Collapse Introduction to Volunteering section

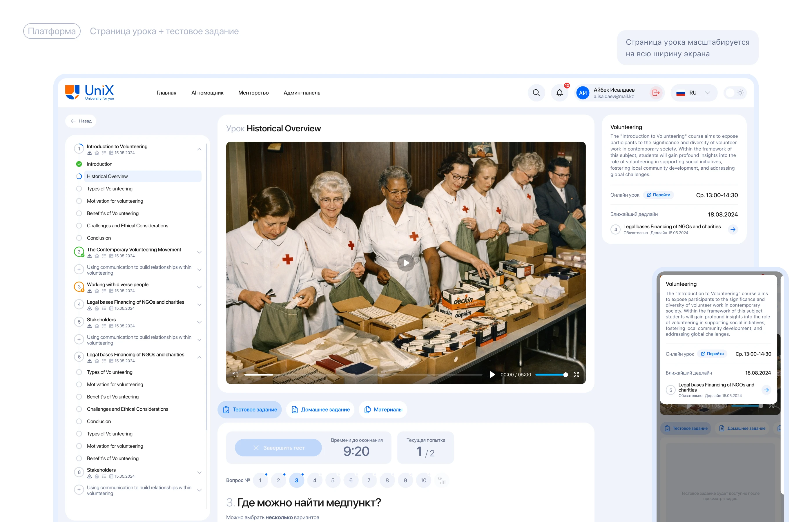(x=199, y=149)
